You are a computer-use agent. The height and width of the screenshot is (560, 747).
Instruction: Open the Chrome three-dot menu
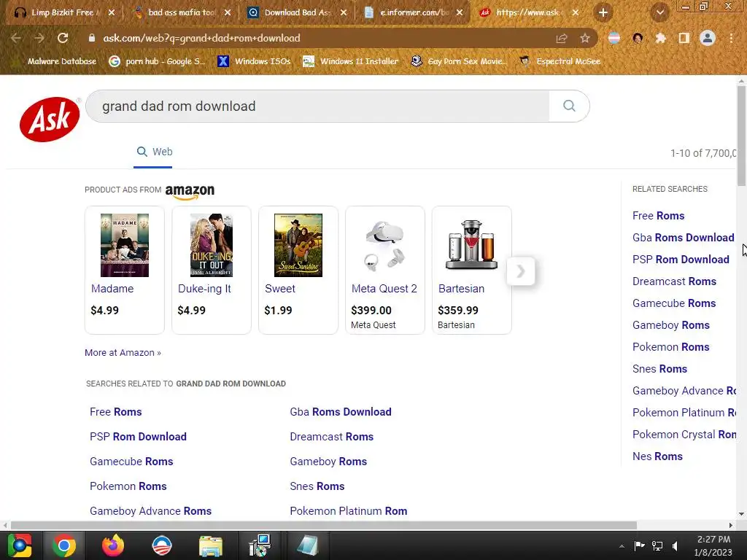[x=731, y=38]
